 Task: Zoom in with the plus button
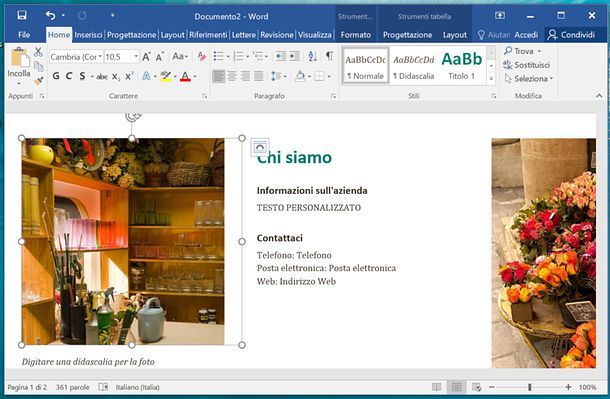tap(568, 387)
